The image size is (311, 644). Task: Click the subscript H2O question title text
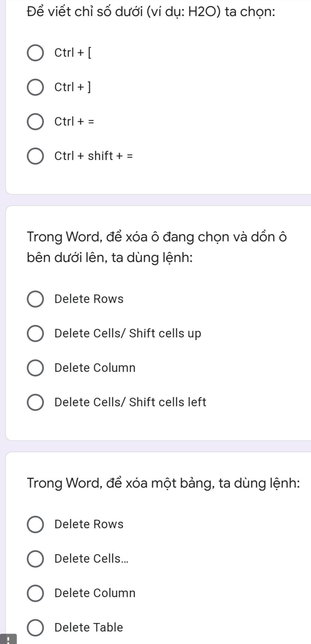(151, 12)
